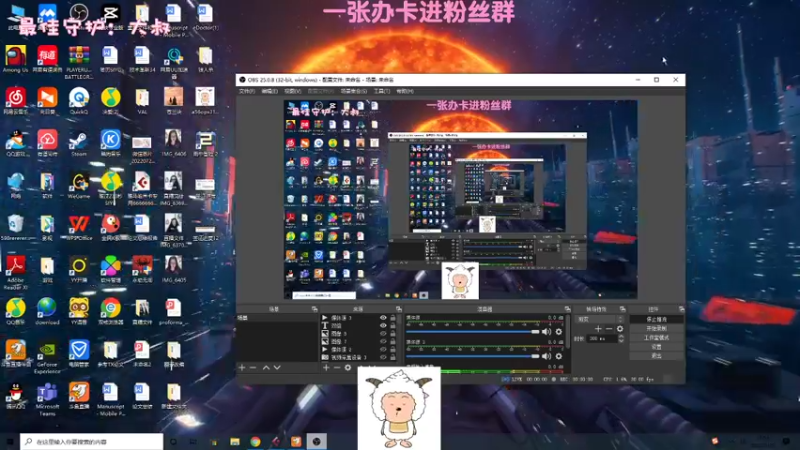Mute the first audio mixer channel

click(546, 332)
